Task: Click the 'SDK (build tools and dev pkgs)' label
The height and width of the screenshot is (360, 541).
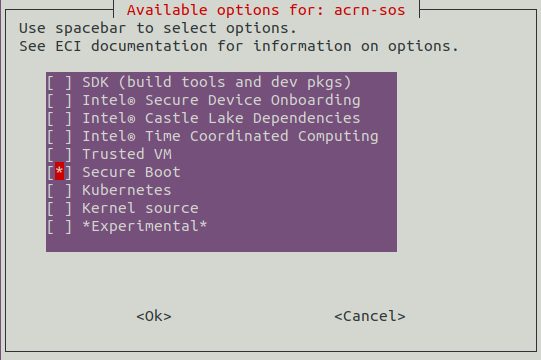Action: coord(217,82)
